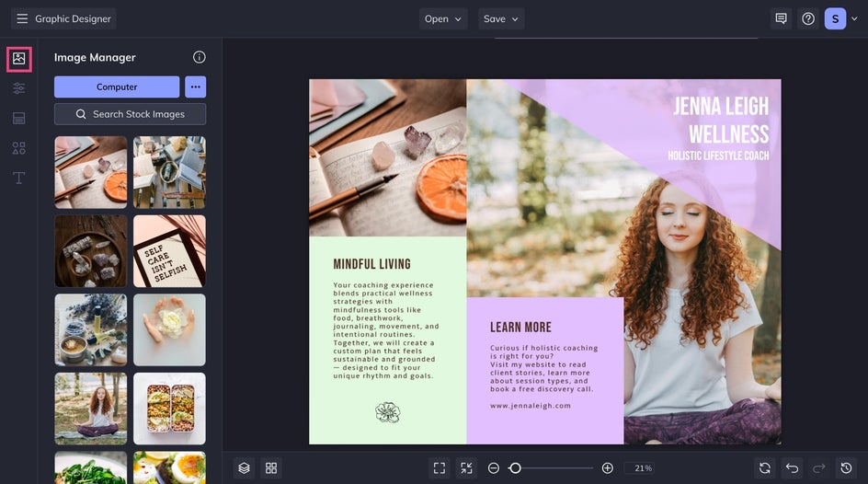Open the history clock icon
Viewport: 868px width, 484px height.
846,468
